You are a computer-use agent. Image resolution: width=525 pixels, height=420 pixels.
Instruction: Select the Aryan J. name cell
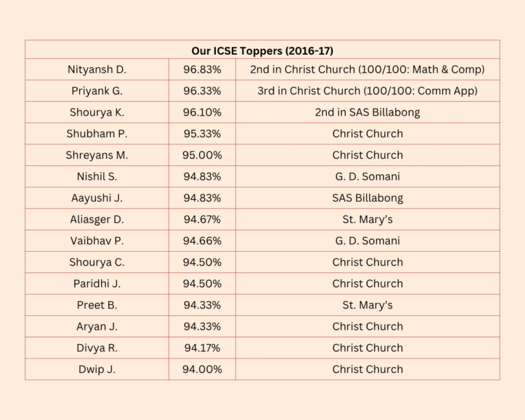[x=97, y=326]
